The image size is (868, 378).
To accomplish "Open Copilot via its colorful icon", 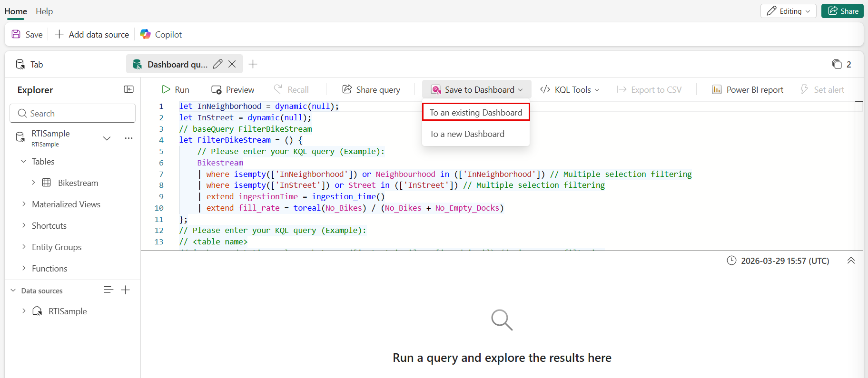I will (x=145, y=34).
